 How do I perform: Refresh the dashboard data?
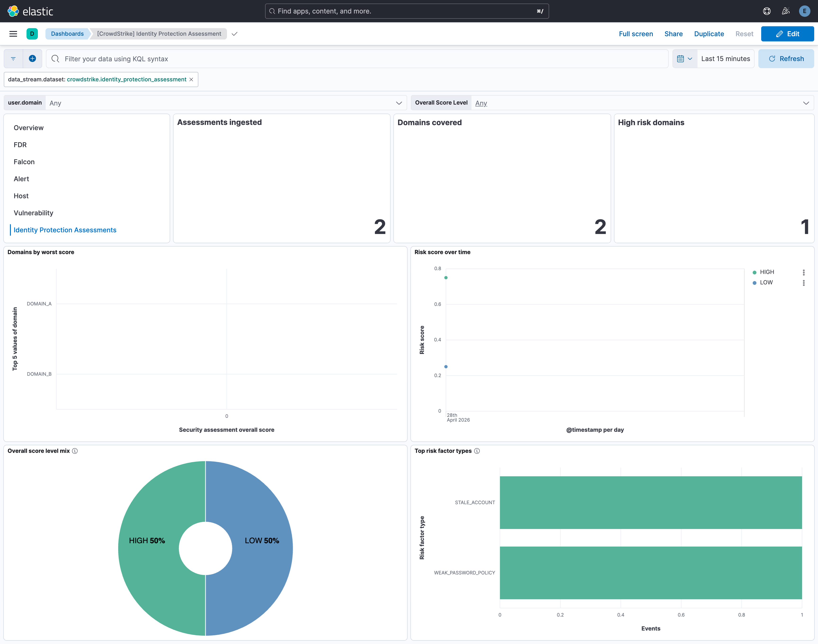(x=786, y=59)
